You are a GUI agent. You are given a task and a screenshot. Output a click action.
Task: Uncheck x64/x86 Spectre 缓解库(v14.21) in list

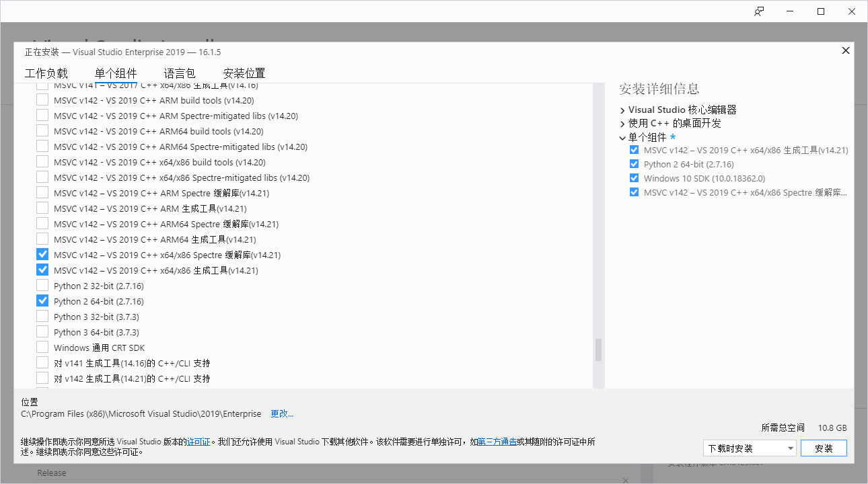click(42, 255)
